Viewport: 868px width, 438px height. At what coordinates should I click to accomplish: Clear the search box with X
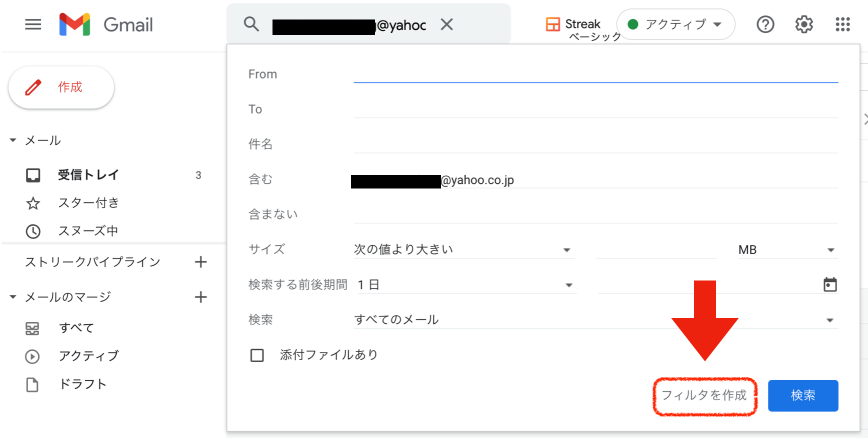tap(446, 24)
